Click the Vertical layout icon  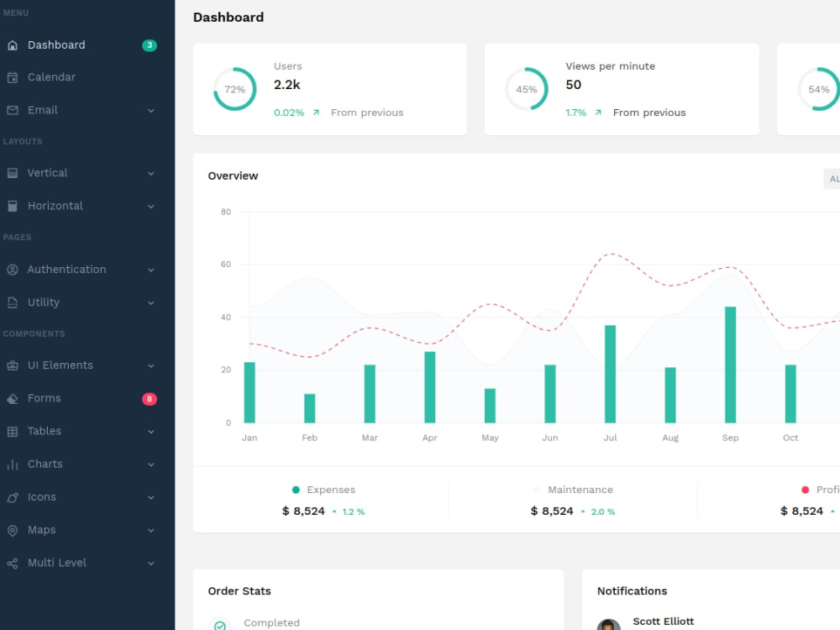[13, 174]
